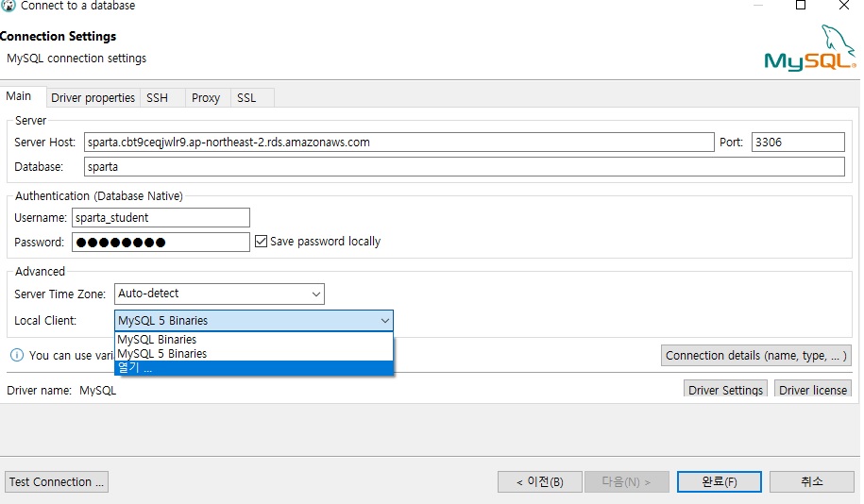Click the DBeaver icon in the title bar
Screen dimensions: 864x504
click(8, 6)
